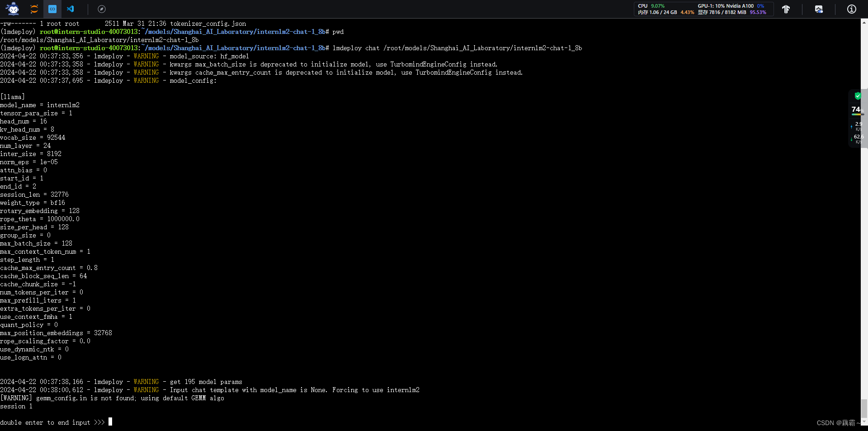Click the 74% memory usage indicator
The height and width of the screenshot is (431, 868).
click(x=857, y=110)
